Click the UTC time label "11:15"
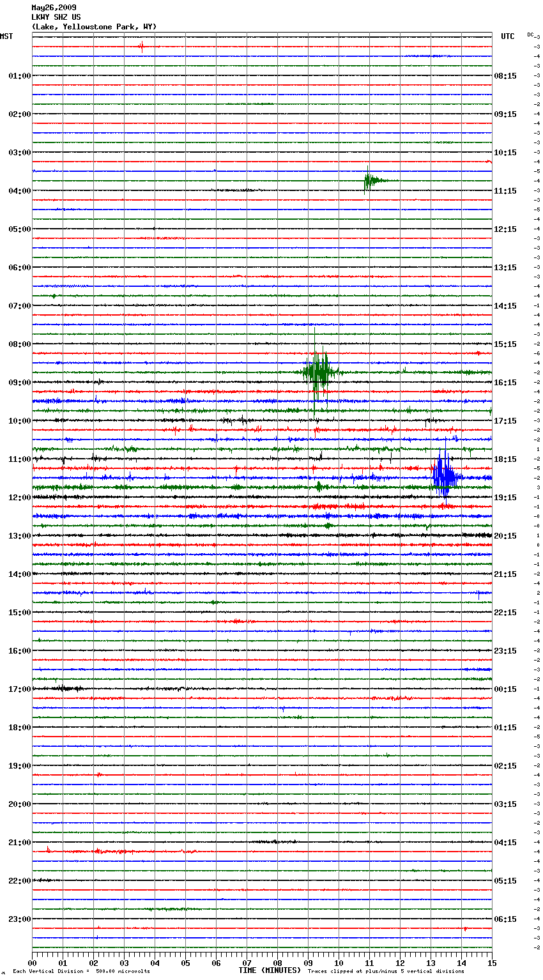 (505, 191)
